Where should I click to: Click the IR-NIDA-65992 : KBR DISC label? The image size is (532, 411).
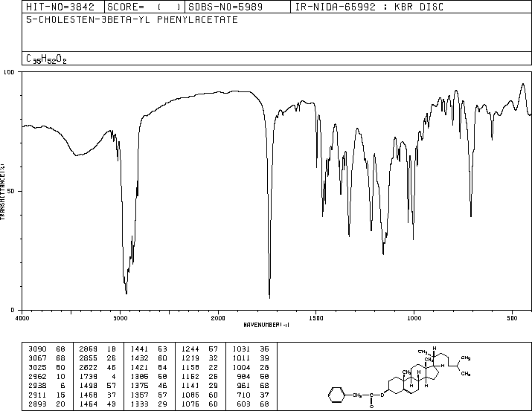coord(370,7)
